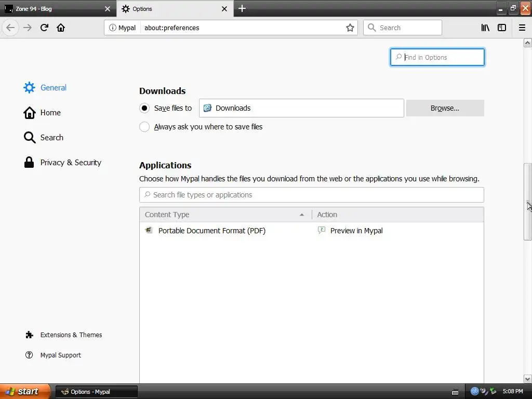The height and width of the screenshot is (399, 532).
Task: Open the Windows start menu
Action: [24, 392]
